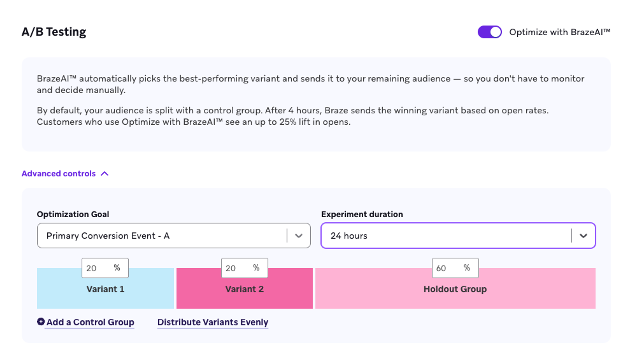The image size is (633, 364).
Task: Click the Variant 2 percentage field
Action: [244, 268]
